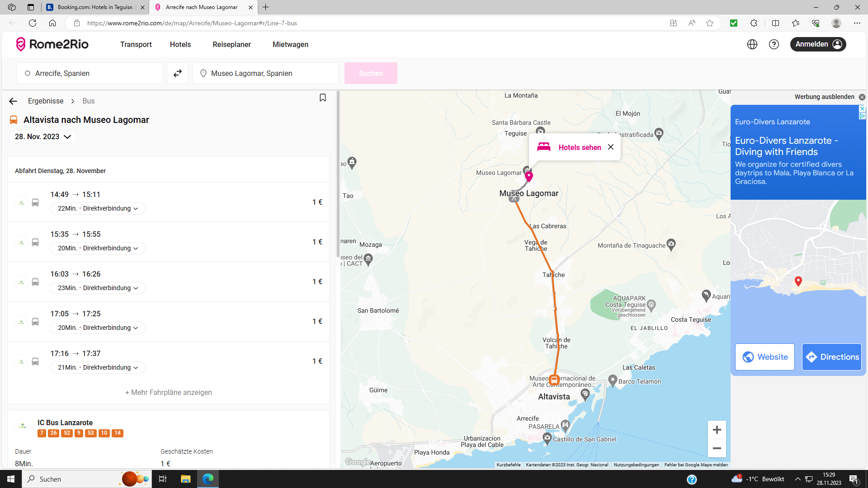Image resolution: width=868 pixels, height=488 pixels.
Task: Zoom in the map with plus button
Action: [x=717, y=430]
